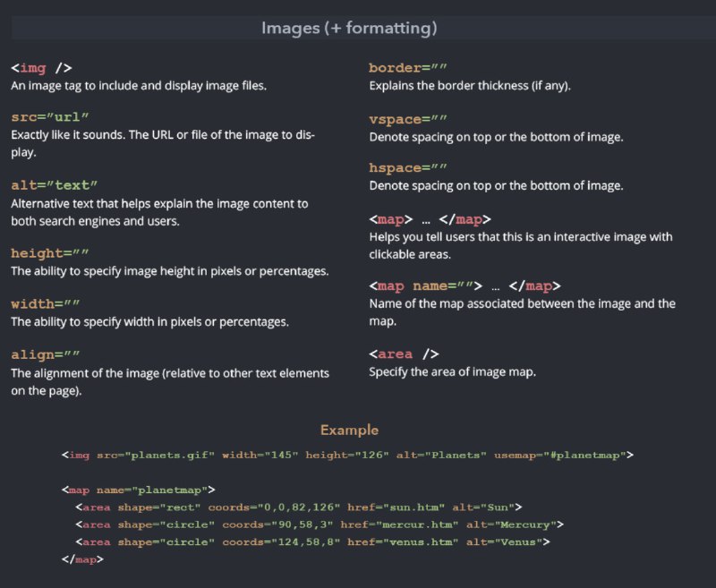Select the area line linking to sun.htm

tap(299, 507)
